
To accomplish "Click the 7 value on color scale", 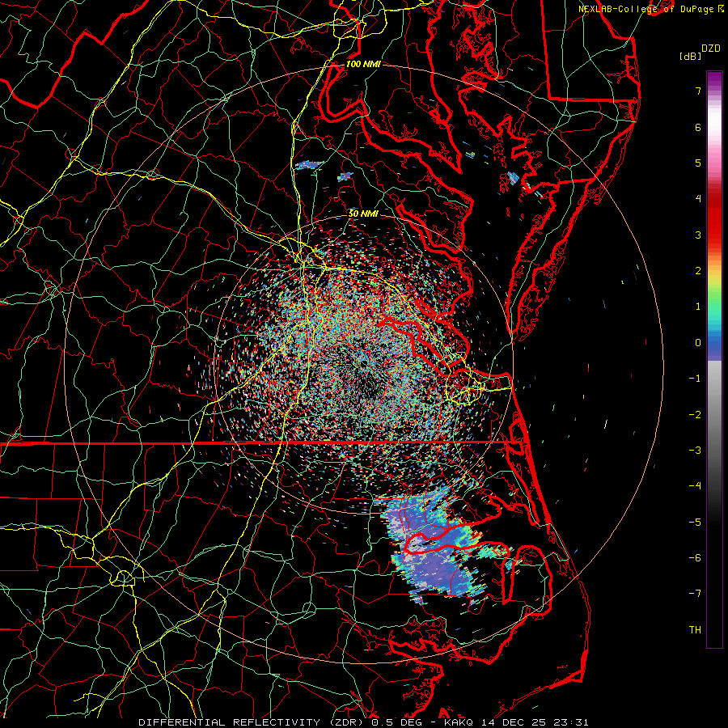I will click(698, 91).
